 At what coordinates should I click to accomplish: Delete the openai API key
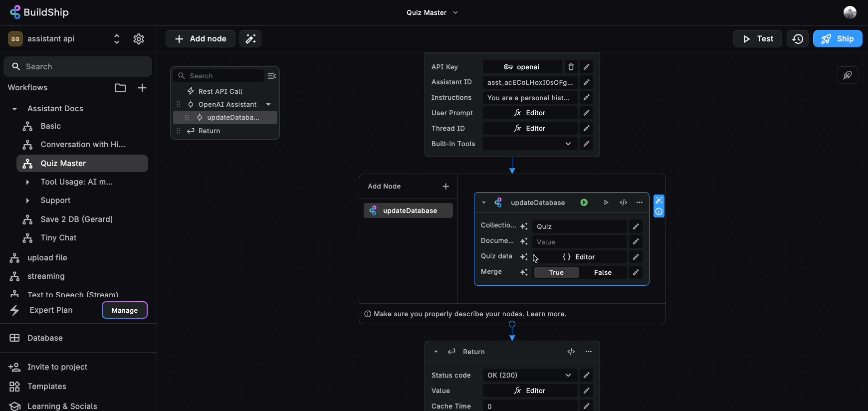point(571,67)
